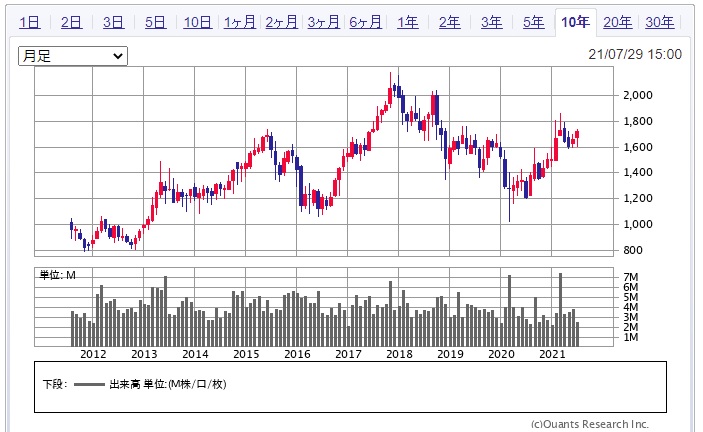Image resolution: width=703 pixels, height=432 pixels.
Task: Select the 6ヶ月 period tab
Action: point(365,22)
